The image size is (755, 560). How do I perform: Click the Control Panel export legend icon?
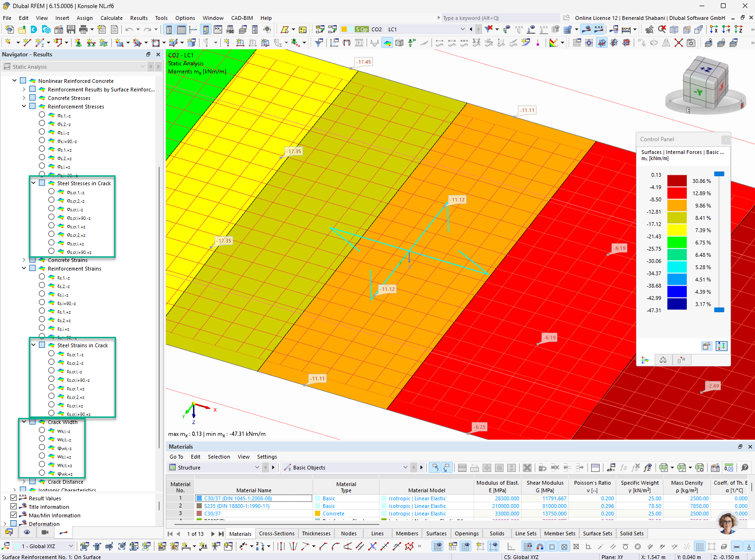pos(707,346)
